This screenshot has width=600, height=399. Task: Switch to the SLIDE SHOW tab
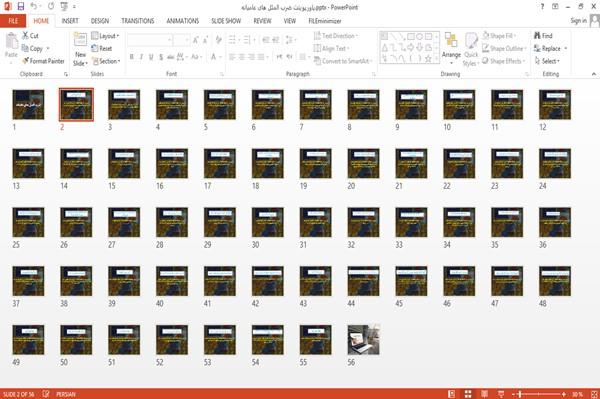point(226,21)
